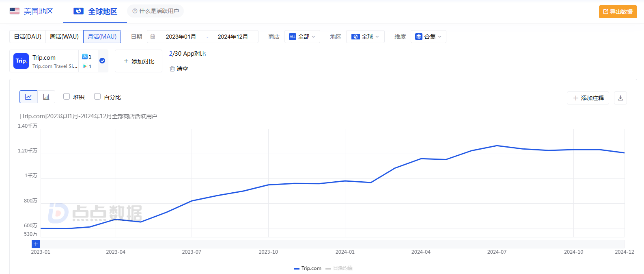The image size is (644, 274).
Task: Click the blue plus icon below chart
Action: tap(36, 244)
